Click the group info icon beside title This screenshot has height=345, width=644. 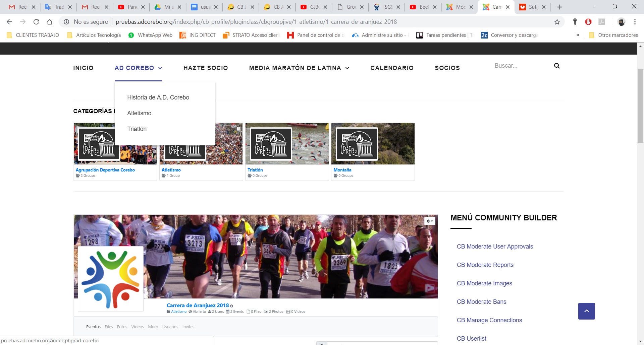coord(231,306)
